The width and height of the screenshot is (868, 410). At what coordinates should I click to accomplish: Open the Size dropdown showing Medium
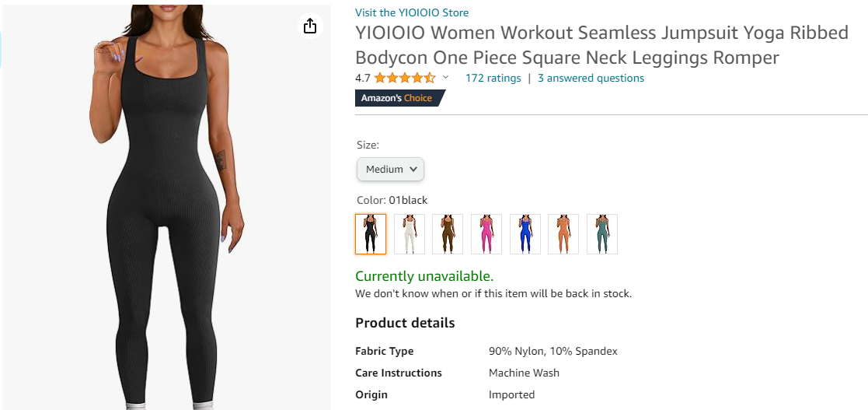[390, 169]
